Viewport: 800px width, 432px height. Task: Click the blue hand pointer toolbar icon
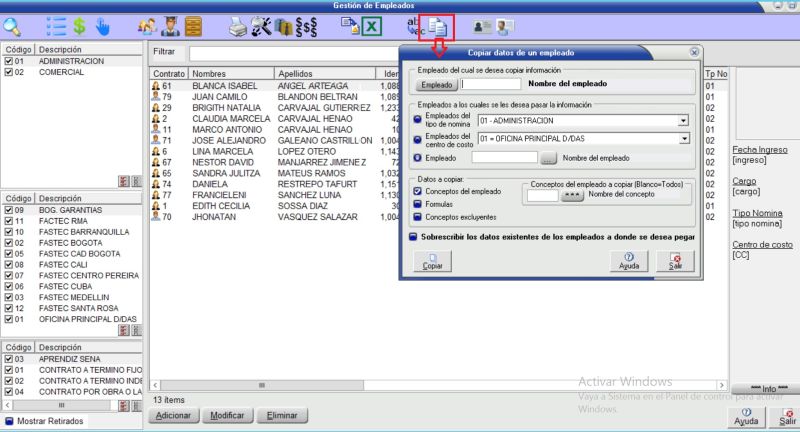tap(103, 27)
